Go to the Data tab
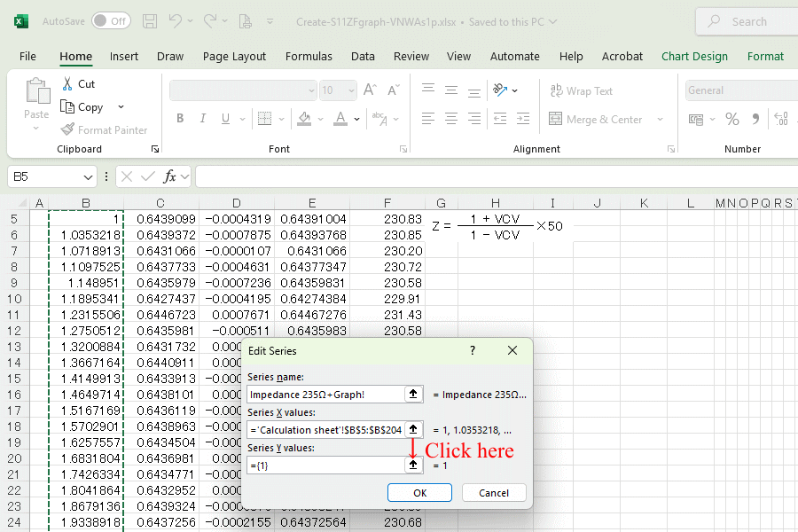The width and height of the screenshot is (798, 532). pos(363,56)
